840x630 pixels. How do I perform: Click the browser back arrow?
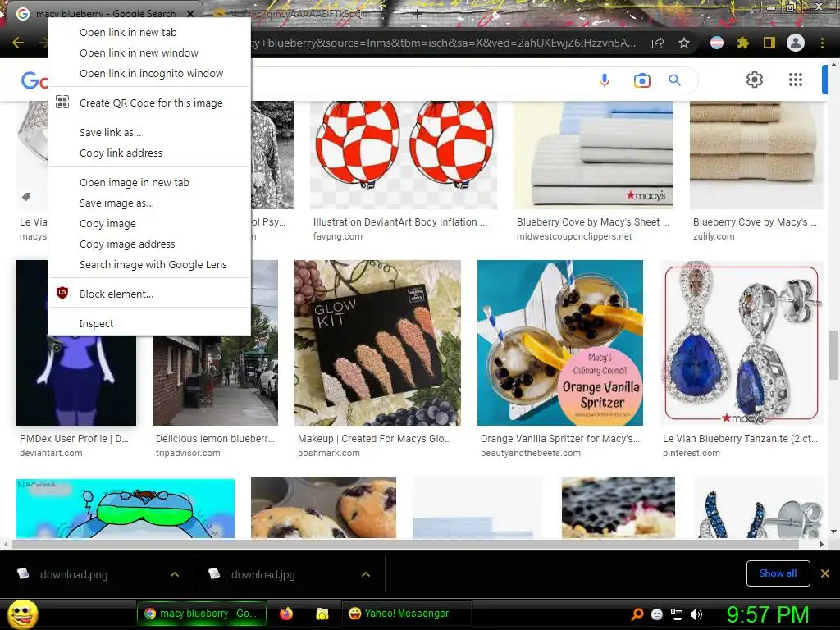click(x=18, y=43)
